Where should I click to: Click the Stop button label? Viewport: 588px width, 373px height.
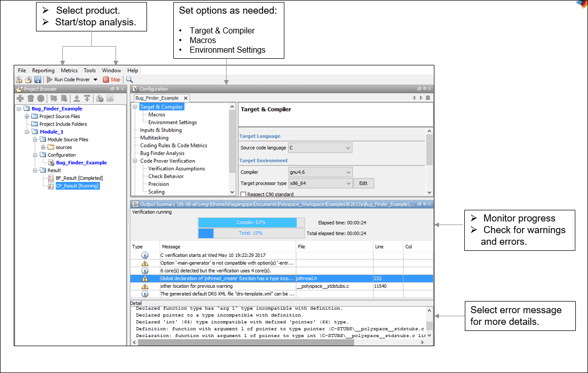tap(116, 80)
